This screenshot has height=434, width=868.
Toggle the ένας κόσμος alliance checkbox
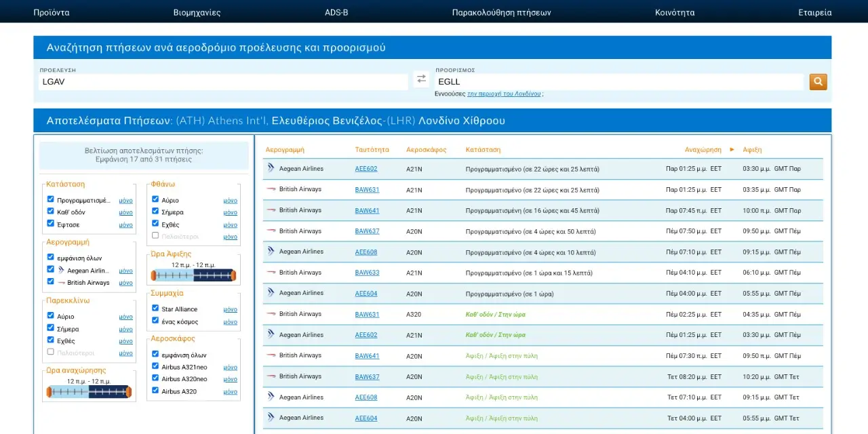155,321
